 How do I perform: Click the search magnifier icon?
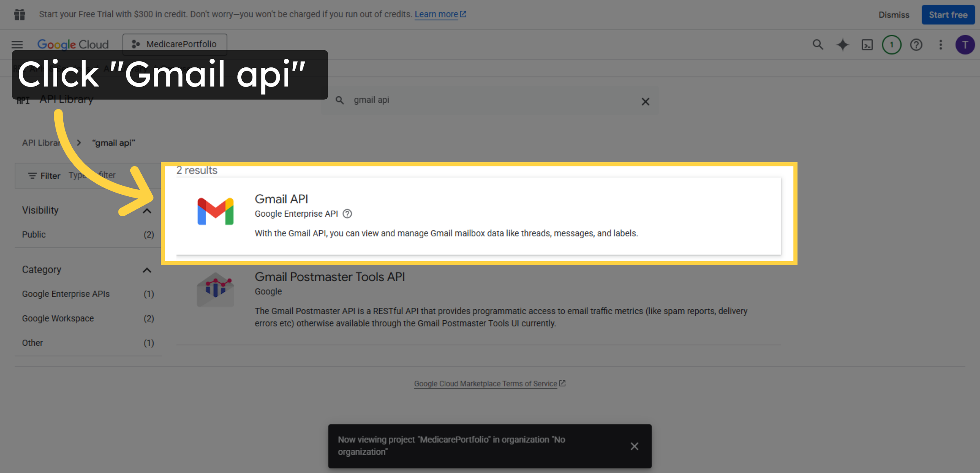pos(818,45)
